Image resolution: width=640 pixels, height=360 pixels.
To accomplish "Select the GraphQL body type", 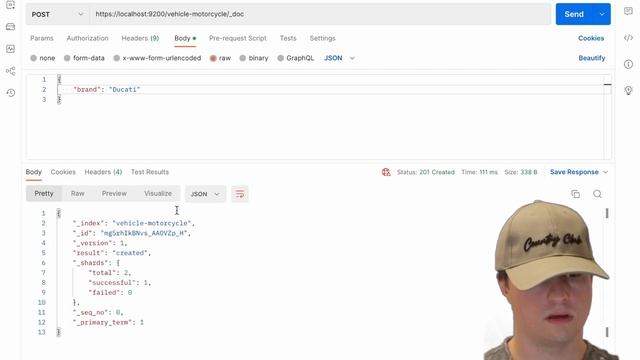I will 296,58.
